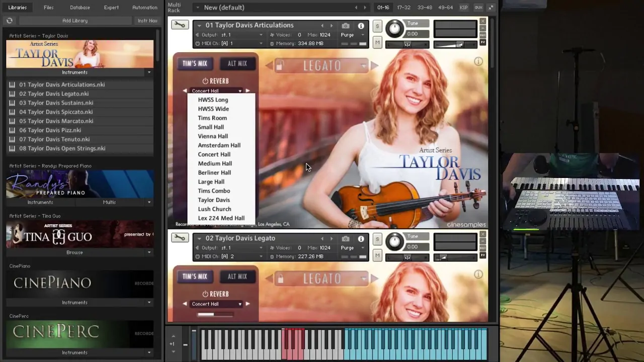This screenshot has width=644, height=362.
Task: Click the refresh libraries icon
Action: pyautogui.click(x=10, y=21)
